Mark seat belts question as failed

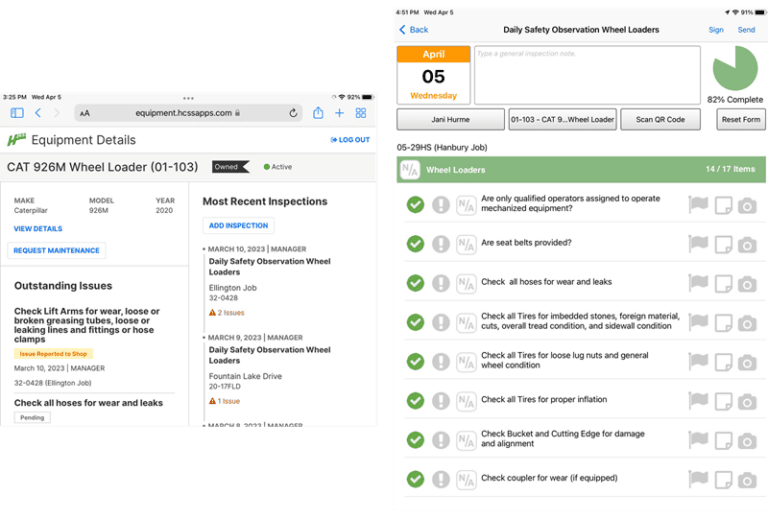(x=441, y=244)
